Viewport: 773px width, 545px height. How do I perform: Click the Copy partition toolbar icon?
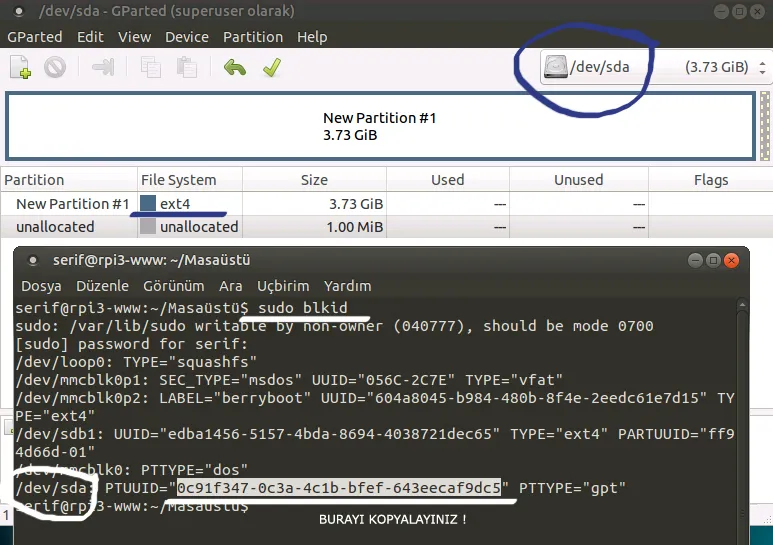pyautogui.click(x=151, y=68)
